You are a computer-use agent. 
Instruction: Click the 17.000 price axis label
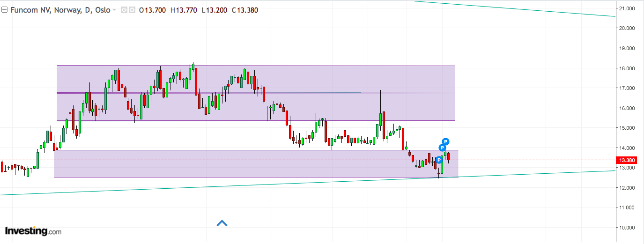(627, 88)
